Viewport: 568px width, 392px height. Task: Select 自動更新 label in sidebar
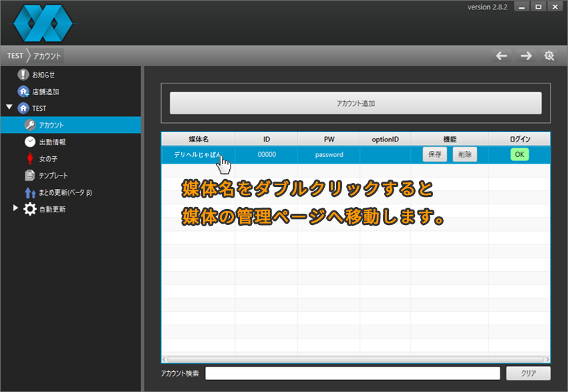pyautogui.click(x=53, y=209)
